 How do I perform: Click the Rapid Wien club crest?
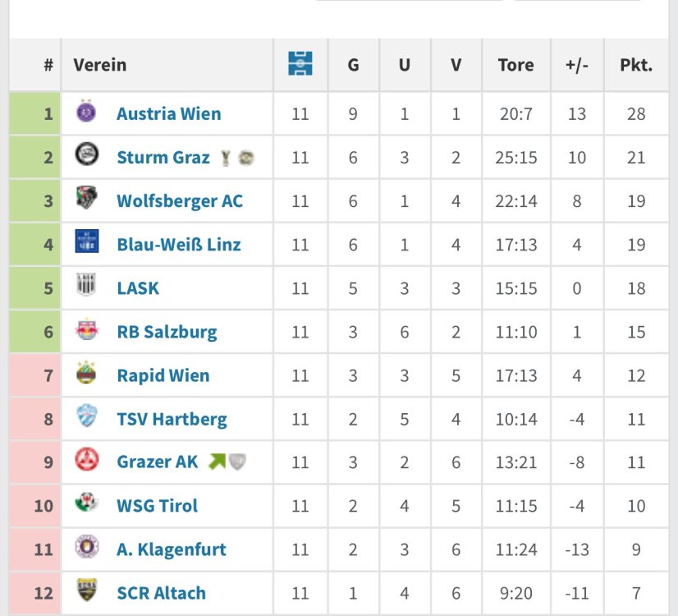[x=86, y=374]
